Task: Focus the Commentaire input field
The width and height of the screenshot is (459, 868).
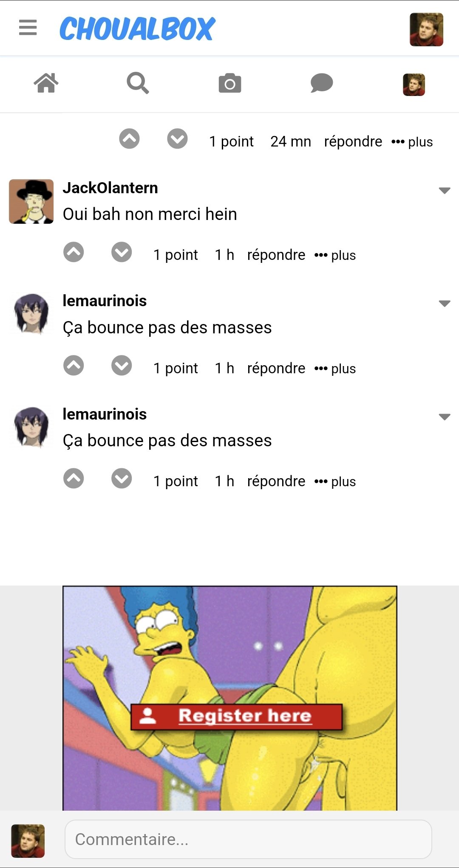Action: (x=248, y=839)
